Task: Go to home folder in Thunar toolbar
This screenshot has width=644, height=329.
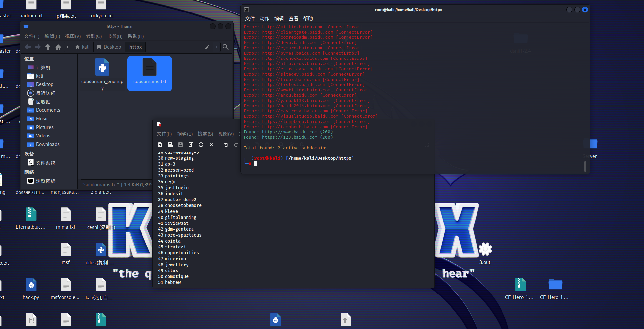Action: pos(58,47)
